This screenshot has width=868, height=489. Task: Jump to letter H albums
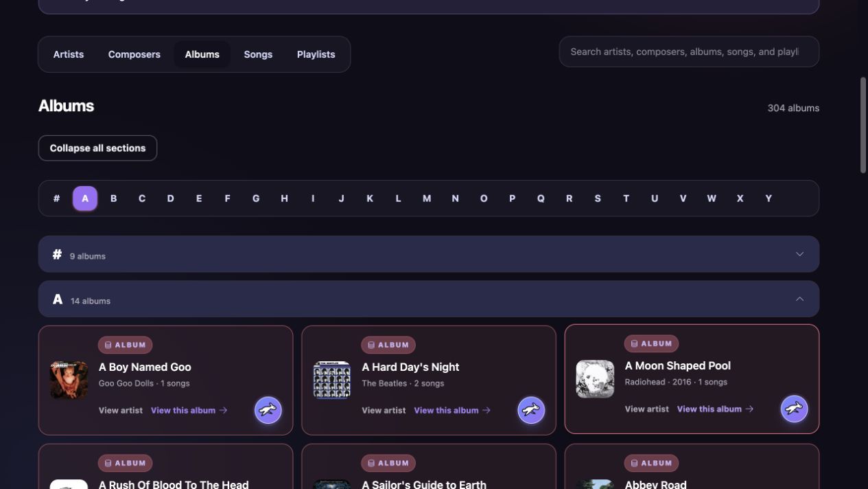click(284, 198)
